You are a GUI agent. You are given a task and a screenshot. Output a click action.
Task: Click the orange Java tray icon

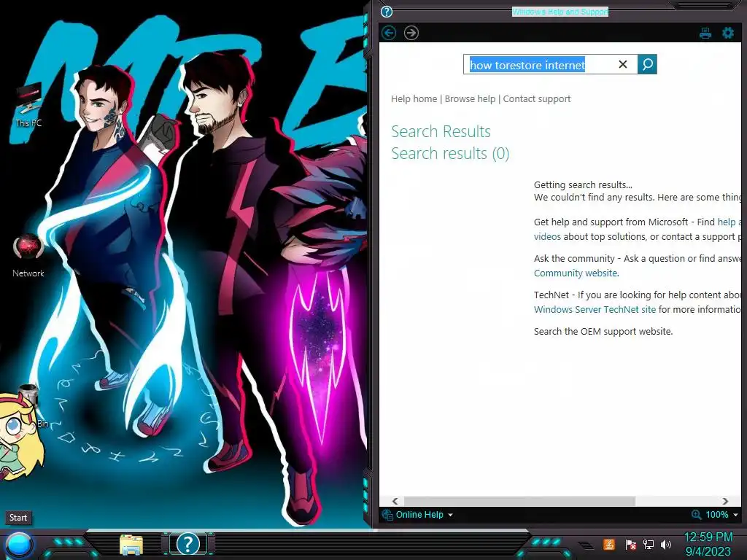(x=609, y=544)
